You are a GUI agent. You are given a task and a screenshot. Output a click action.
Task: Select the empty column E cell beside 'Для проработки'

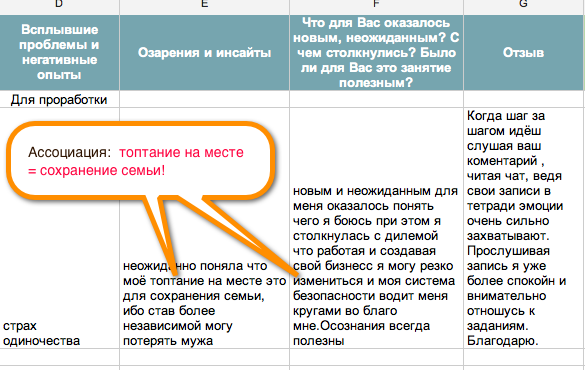(x=204, y=99)
